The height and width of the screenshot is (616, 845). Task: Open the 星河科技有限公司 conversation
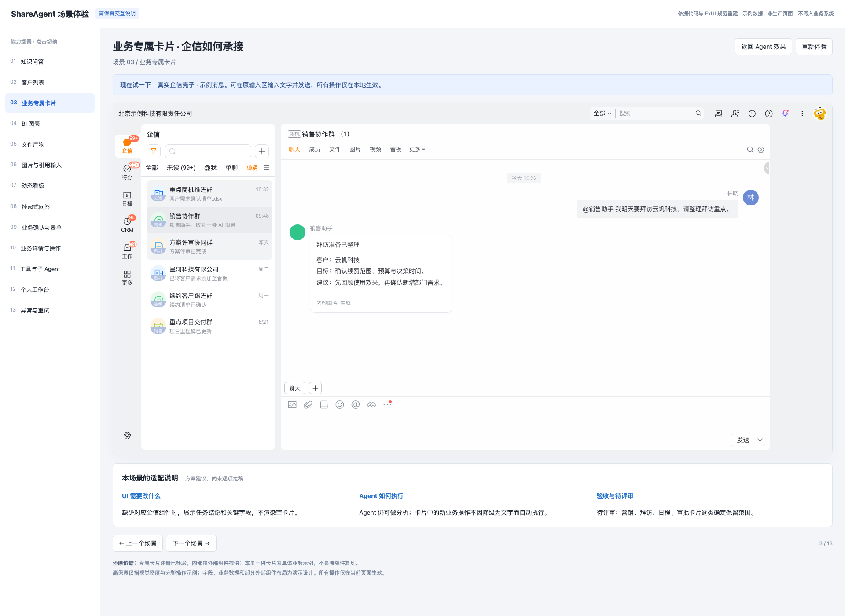(209, 273)
